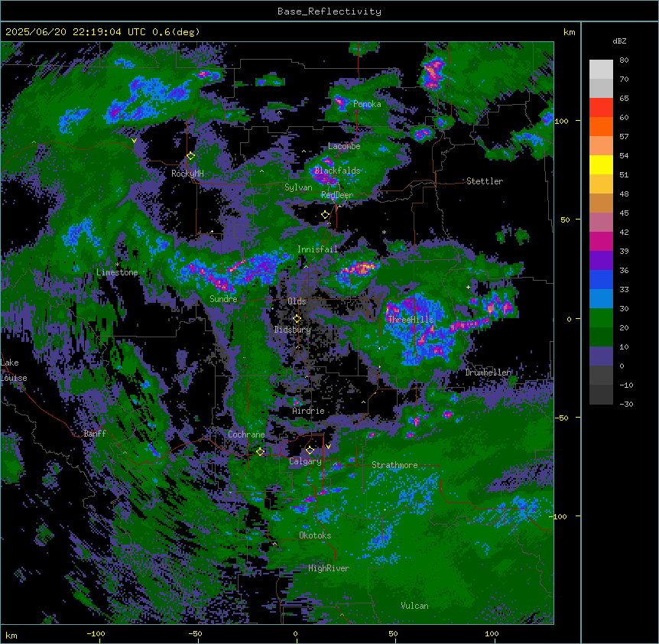Click the Sylvan city label

click(x=298, y=187)
